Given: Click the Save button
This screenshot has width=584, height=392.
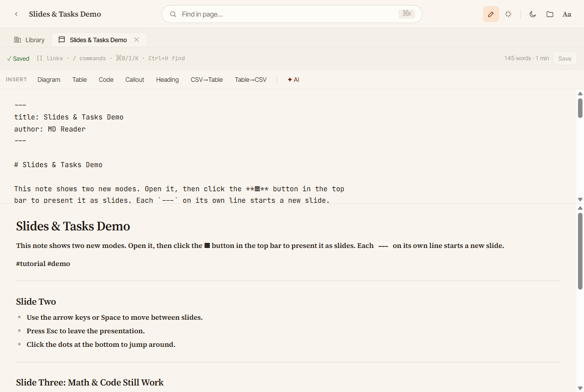Looking at the screenshot, I should pos(564,59).
